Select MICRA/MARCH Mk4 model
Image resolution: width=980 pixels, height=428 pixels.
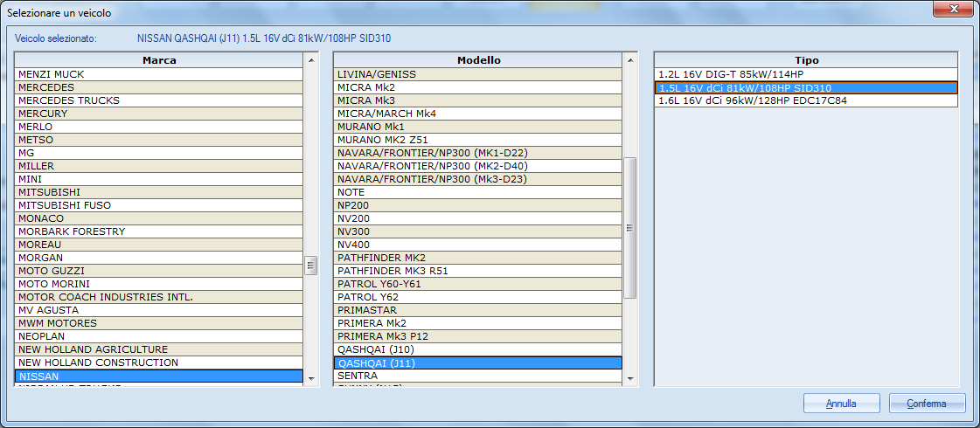tap(478, 114)
